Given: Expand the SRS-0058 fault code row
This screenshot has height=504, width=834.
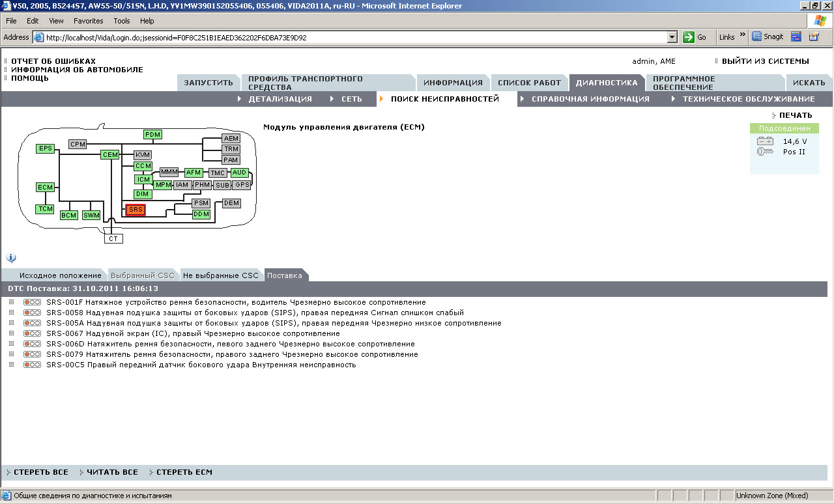Looking at the screenshot, I should 11,313.
